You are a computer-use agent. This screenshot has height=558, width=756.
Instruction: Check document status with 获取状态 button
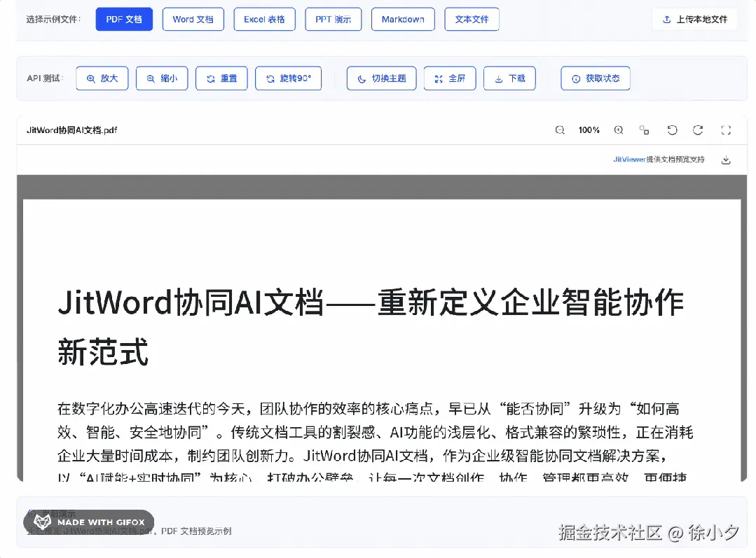click(x=595, y=78)
